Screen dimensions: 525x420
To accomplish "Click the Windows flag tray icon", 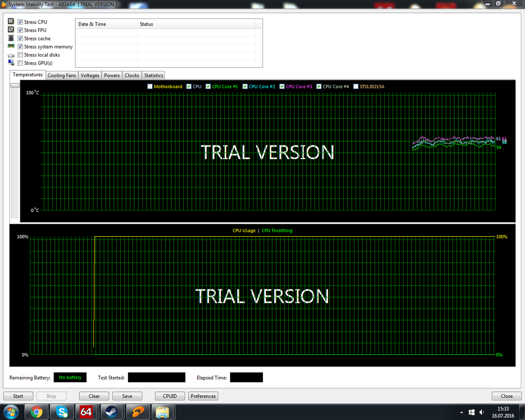I will pos(471,412).
